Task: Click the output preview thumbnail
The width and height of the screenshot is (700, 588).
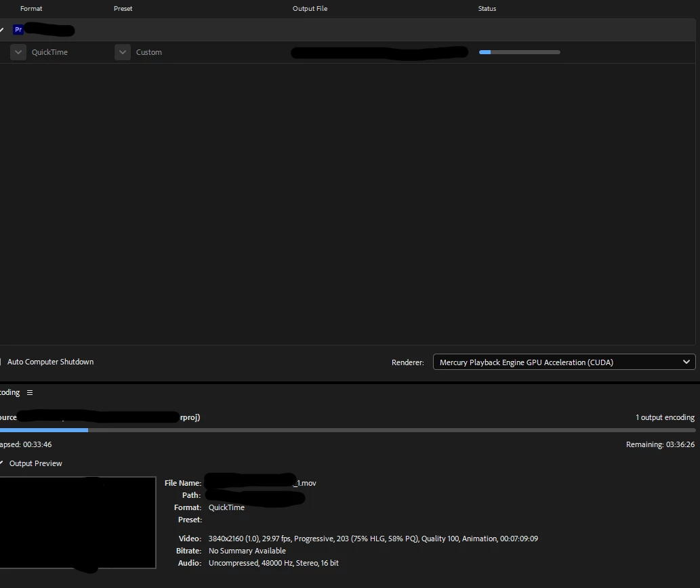Action: pyautogui.click(x=78, y=522)
